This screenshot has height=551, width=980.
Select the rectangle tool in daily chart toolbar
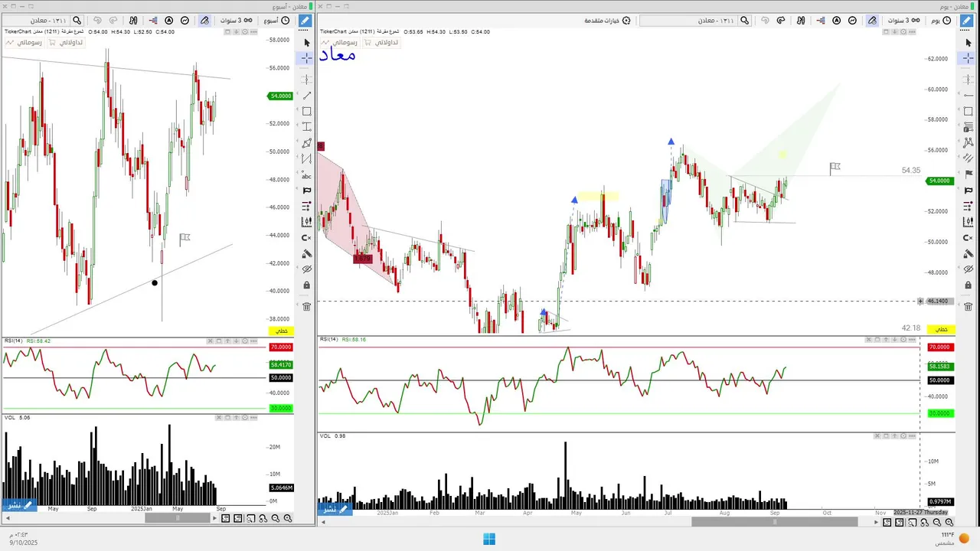[x=969, y=112]
